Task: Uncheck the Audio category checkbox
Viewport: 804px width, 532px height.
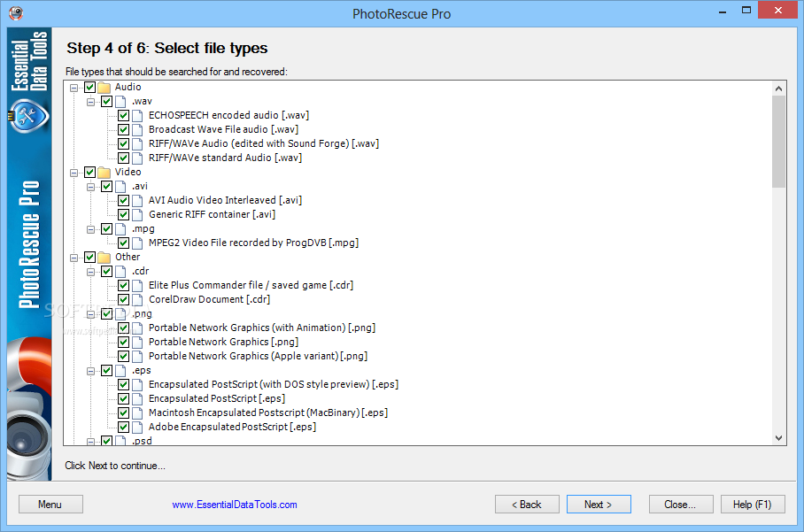Action: (89, 87)
